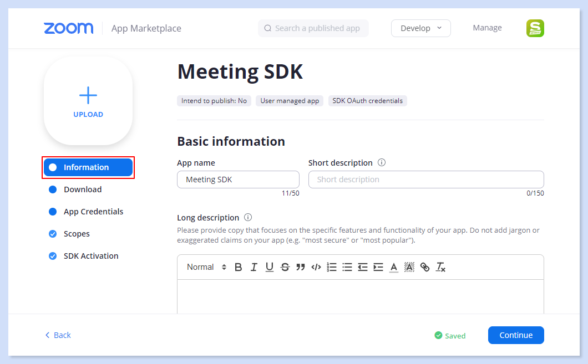Open the Normal heading style dropdown
The height and width of the screenshot is (364, 588).
pyautogui.click(x=206, y=267)
